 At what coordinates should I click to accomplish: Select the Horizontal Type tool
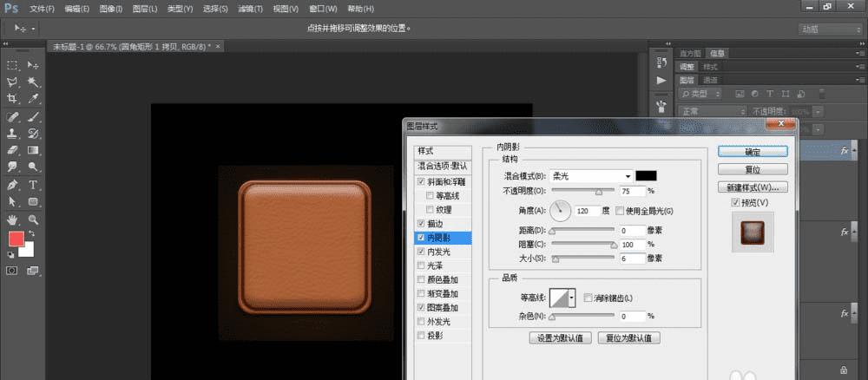33,184
